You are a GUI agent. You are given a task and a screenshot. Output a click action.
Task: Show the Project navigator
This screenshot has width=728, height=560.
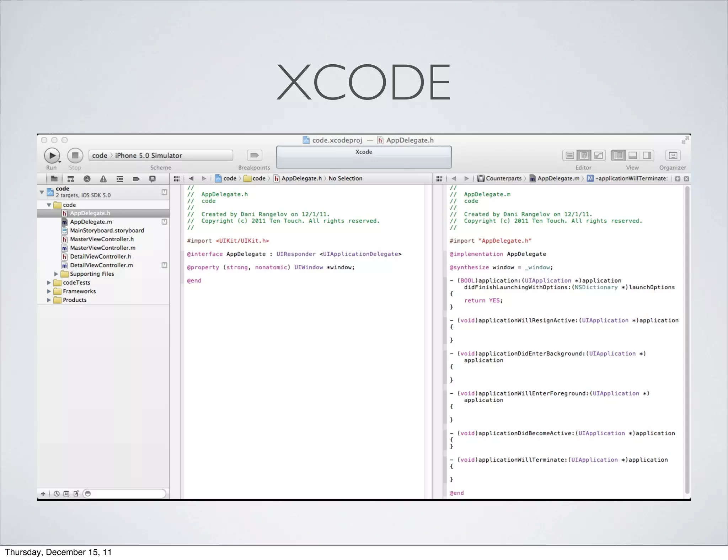(54, 179)
